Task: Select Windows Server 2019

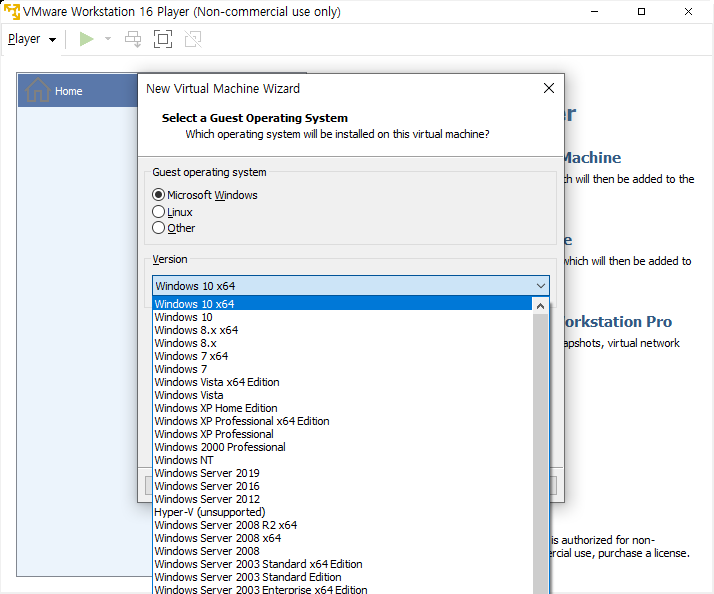Action: pos(342,473)
